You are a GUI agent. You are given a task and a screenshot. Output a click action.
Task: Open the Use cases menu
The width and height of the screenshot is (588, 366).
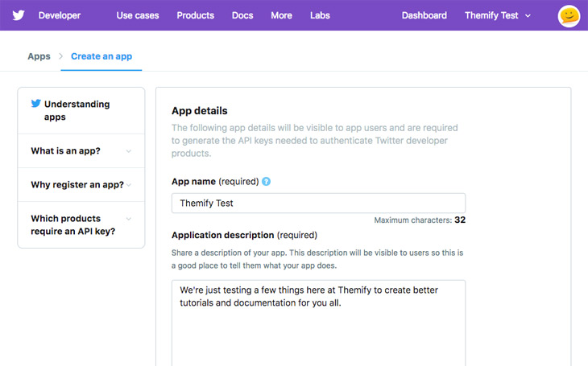[x=138, y=16]
